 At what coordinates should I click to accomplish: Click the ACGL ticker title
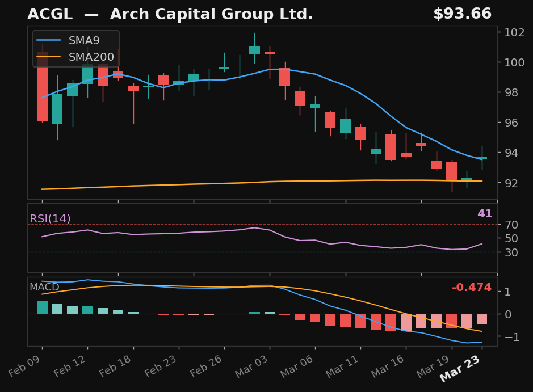coord(50,14)
